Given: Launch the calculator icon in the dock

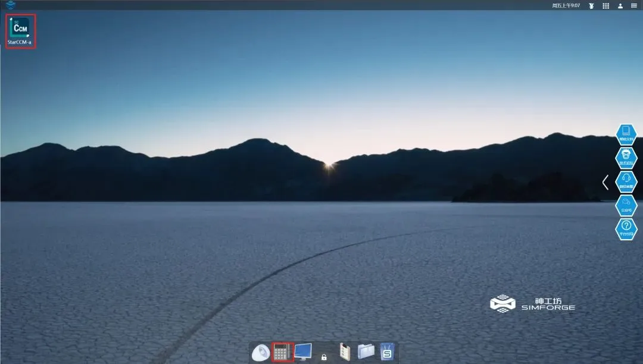Looking at the screenshot, I should [x=282, y=352].
